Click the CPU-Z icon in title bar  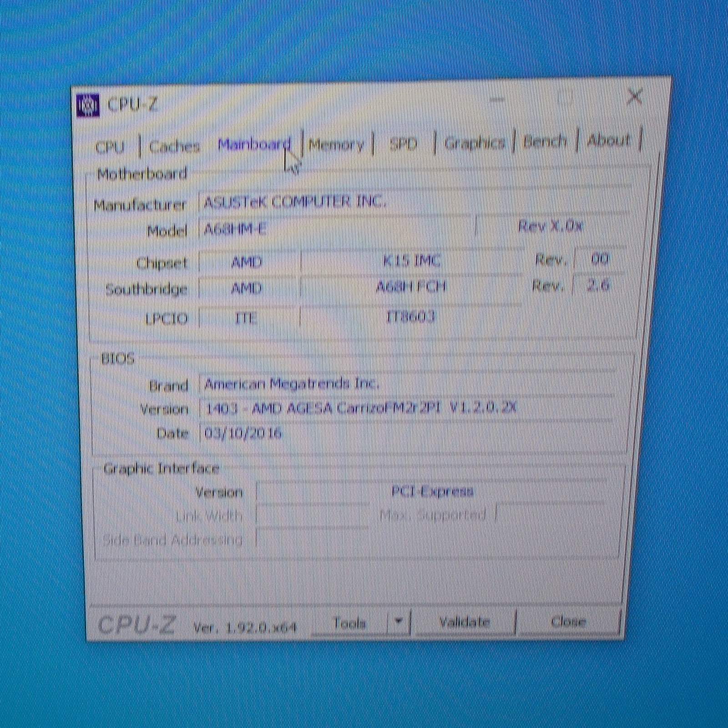pos(88,106)
